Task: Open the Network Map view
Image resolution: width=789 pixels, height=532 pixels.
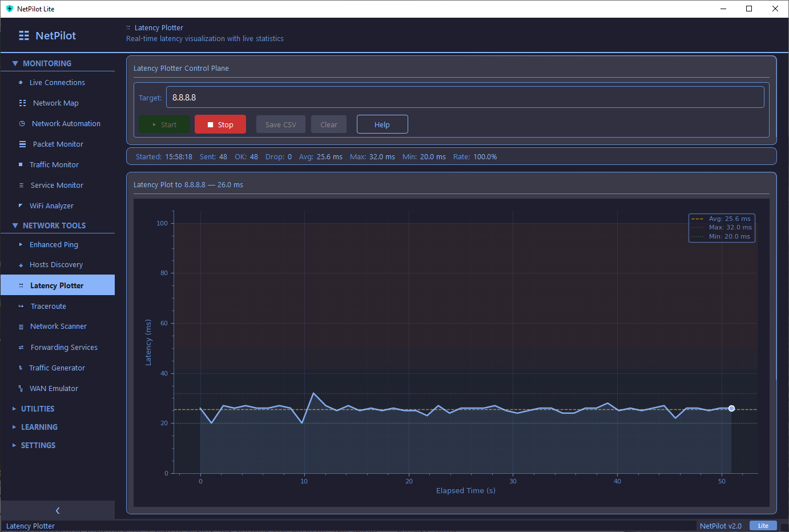Action: pos(54,103)
